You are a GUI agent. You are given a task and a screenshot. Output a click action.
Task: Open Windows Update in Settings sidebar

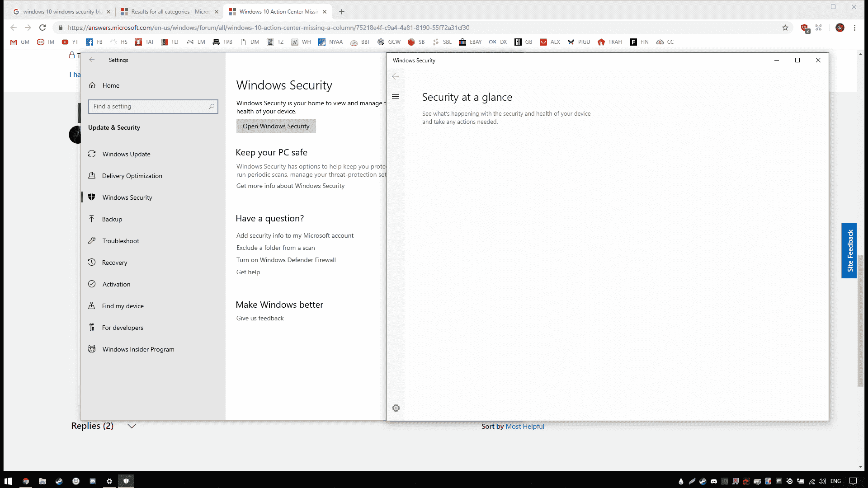[153, 154]
